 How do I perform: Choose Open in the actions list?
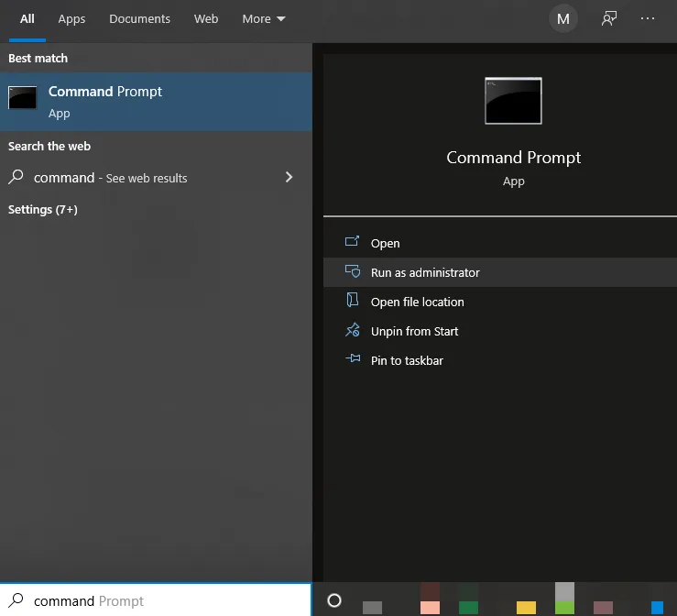point(500,243)
